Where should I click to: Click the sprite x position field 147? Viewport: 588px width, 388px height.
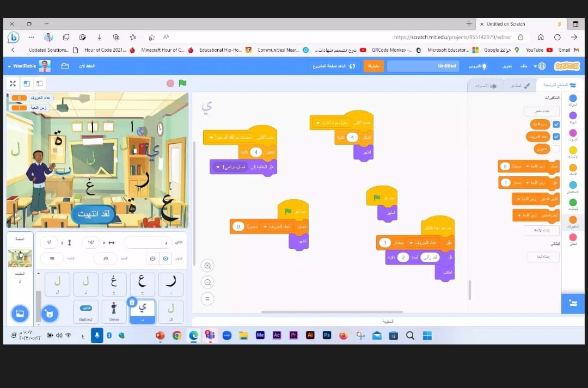(x=91, y=243)
